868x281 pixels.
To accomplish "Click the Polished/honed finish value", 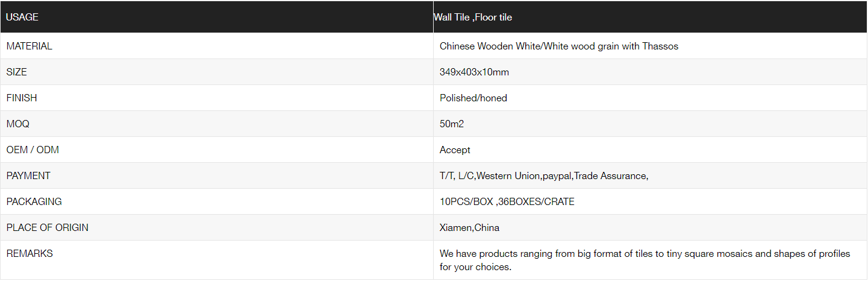I will (473, 98).
